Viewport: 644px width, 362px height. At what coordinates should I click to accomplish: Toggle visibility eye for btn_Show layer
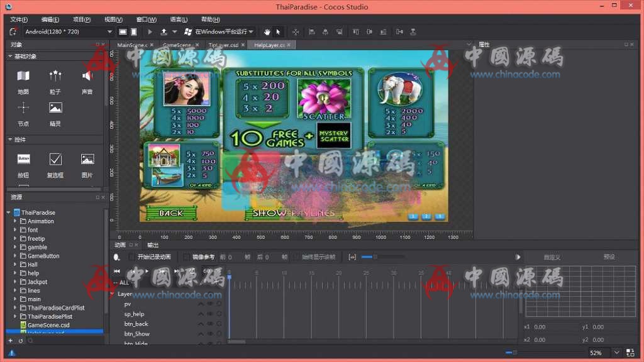coord(210,334)
